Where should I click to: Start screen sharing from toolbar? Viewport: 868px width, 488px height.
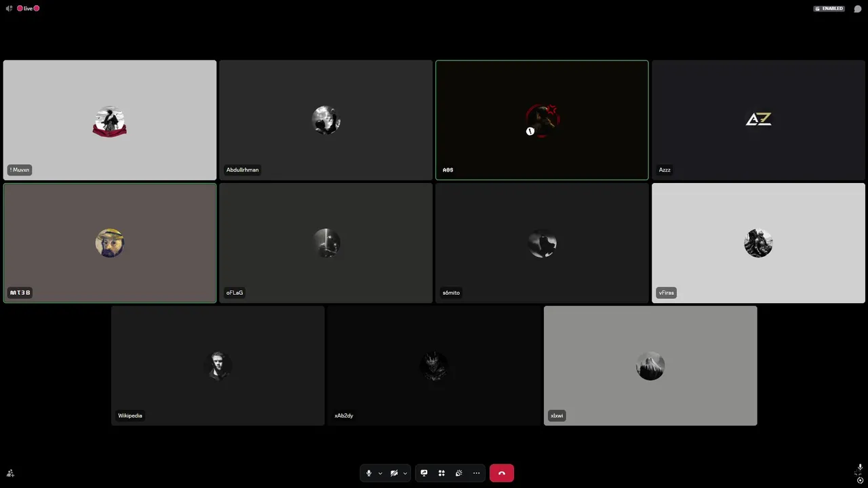[424, 473]
